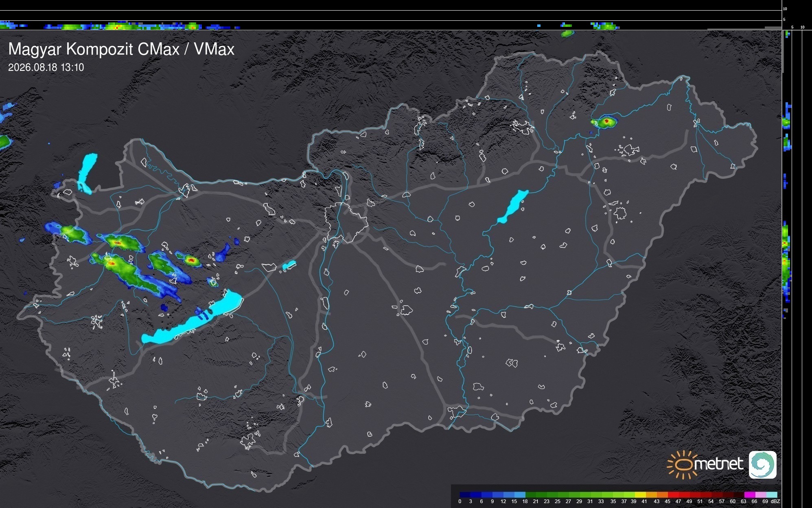812x508 pixels.
Task: Click the title Magyar Kompozit CMax / VMax
Action: pyautogui.click(x=121, y=49)
